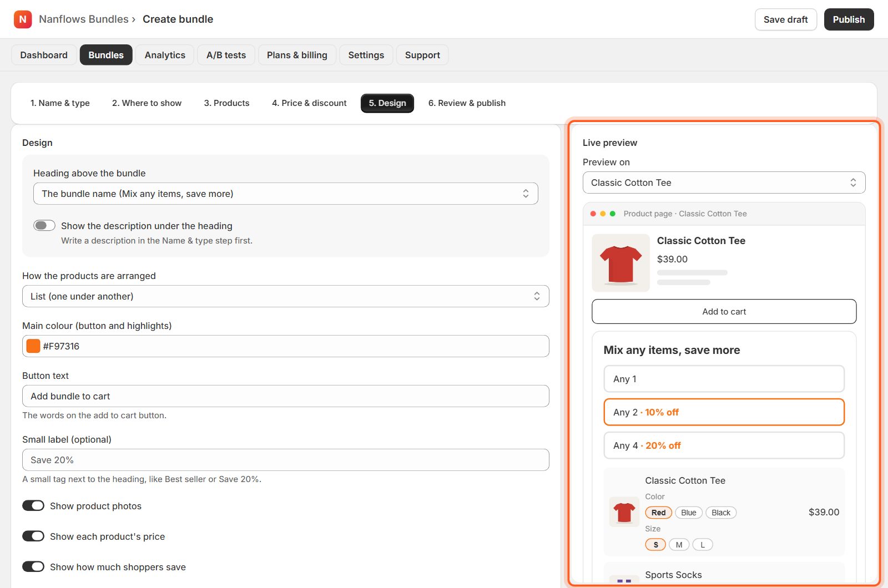The image size is (888, 588).
Task: Click the Save draft button
Action: coord(786,19)
